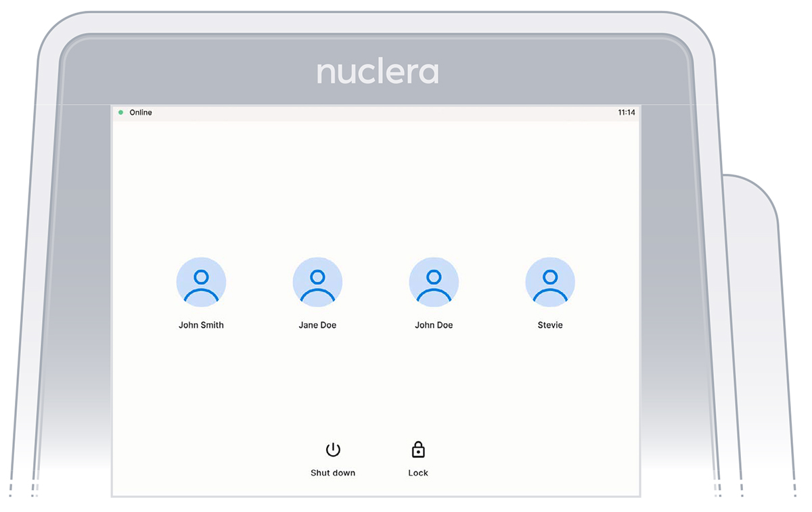Select the Jane Doe name text

(317, 325)
